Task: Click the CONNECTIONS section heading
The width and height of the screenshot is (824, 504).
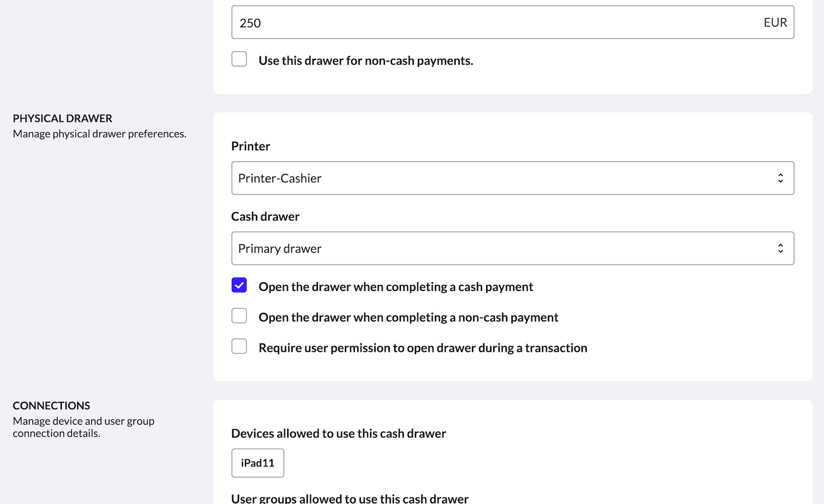Action: [51, 406]
